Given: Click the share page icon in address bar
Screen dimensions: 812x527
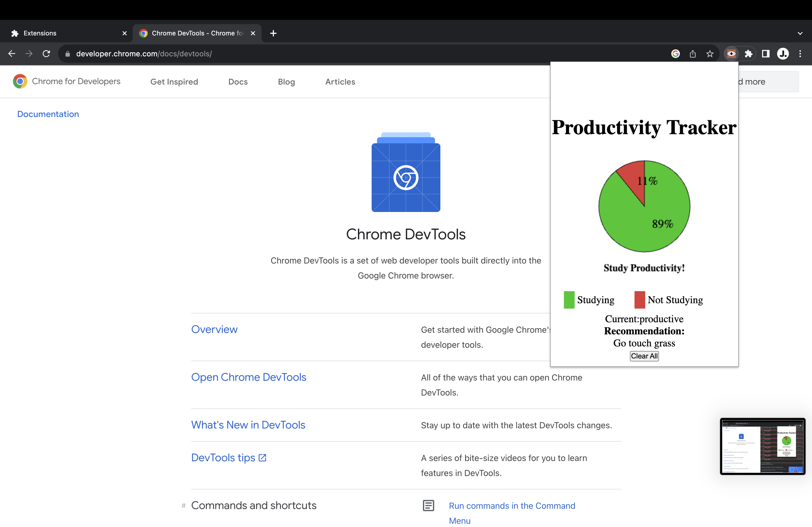Looking at the screenshot, I should (693, 53).
